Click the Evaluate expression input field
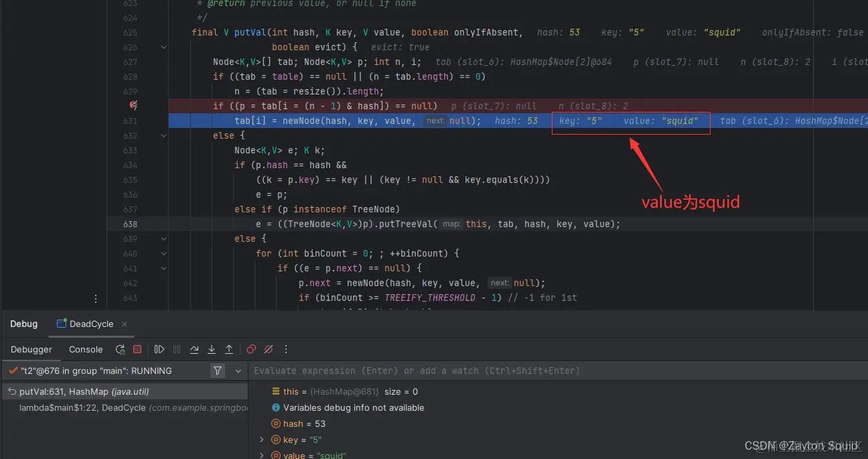Viewport: 868px width, 459px height. [558, 371]
